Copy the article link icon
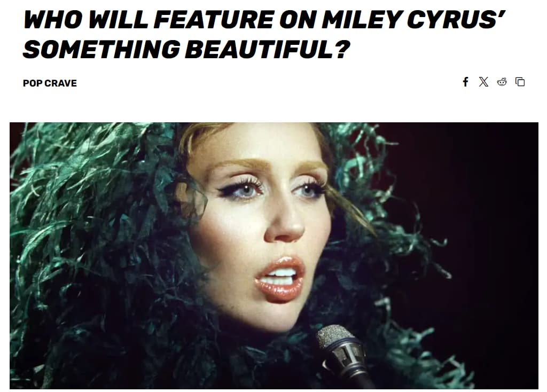Screen dimensions: 547x392 (x=520, y=82)
